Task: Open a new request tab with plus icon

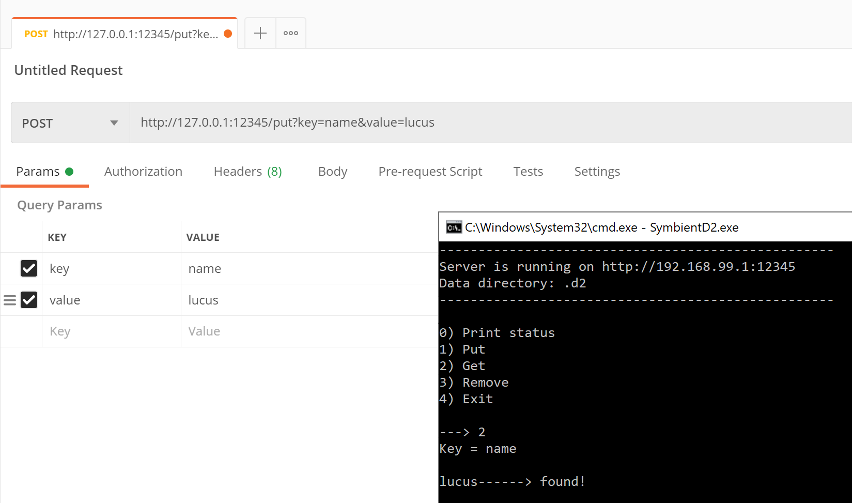Action: 260,33
